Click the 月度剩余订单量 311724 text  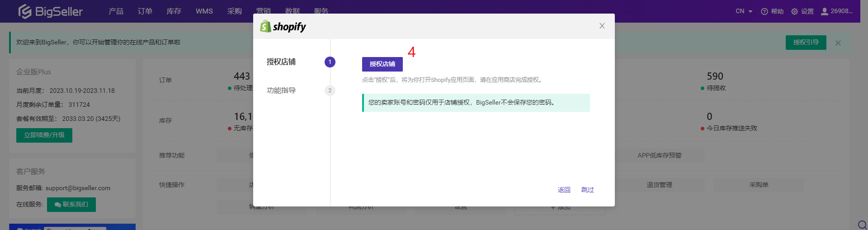[53, 105]
